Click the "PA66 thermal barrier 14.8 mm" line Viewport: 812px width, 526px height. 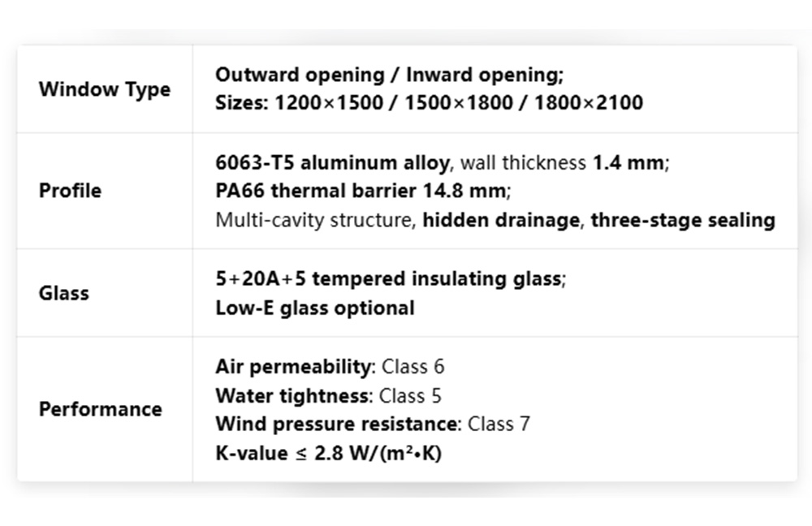click(x=362, y=191)
